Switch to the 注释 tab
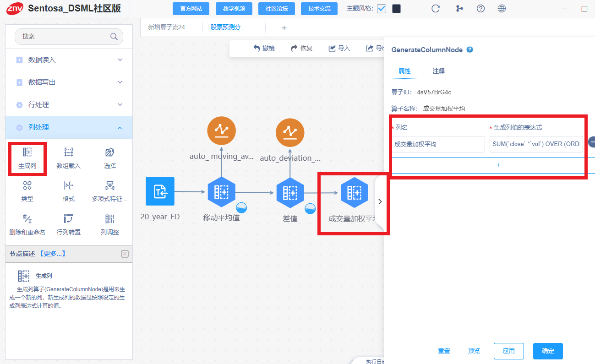Screen dimensions: 595x364 [439, 71]
